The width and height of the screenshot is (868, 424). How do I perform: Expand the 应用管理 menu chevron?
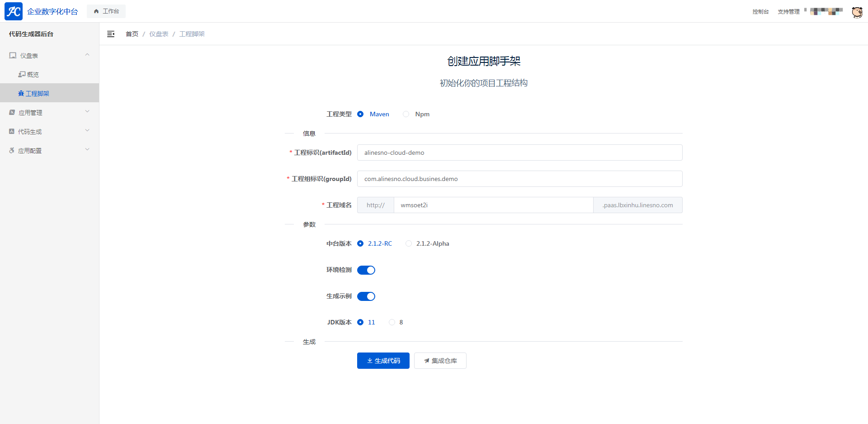pyautogui.click(x=87, y=112)
